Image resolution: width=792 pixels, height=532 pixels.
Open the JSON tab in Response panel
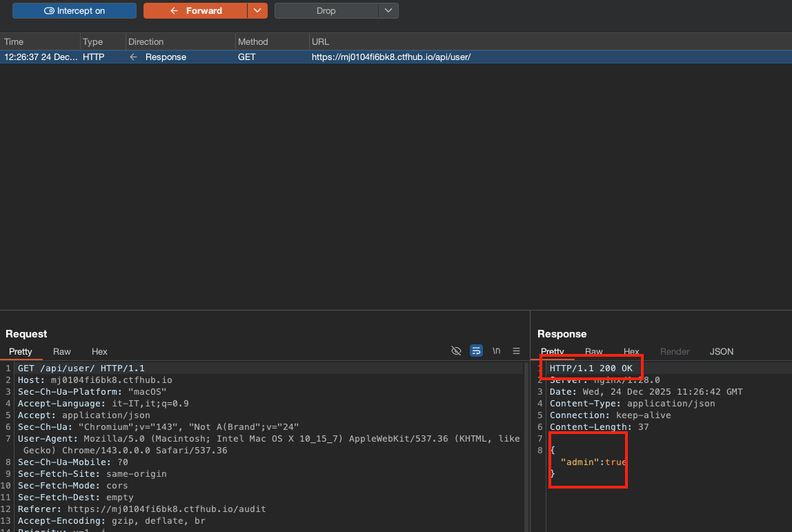pos(722,352)
